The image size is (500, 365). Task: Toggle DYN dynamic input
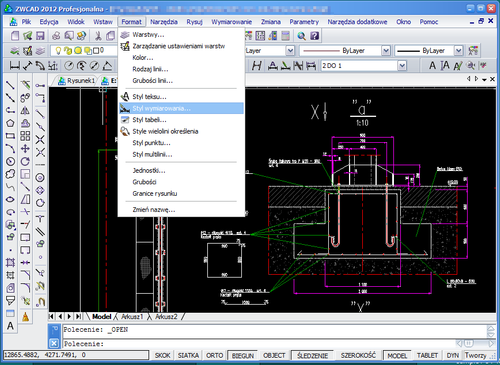pyautogui.click(x=453, y=356)
